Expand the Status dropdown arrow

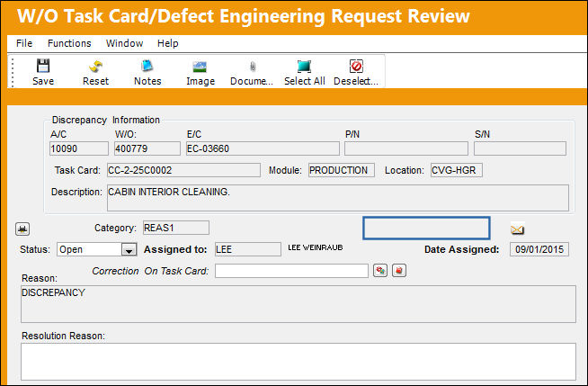point(129,250)
